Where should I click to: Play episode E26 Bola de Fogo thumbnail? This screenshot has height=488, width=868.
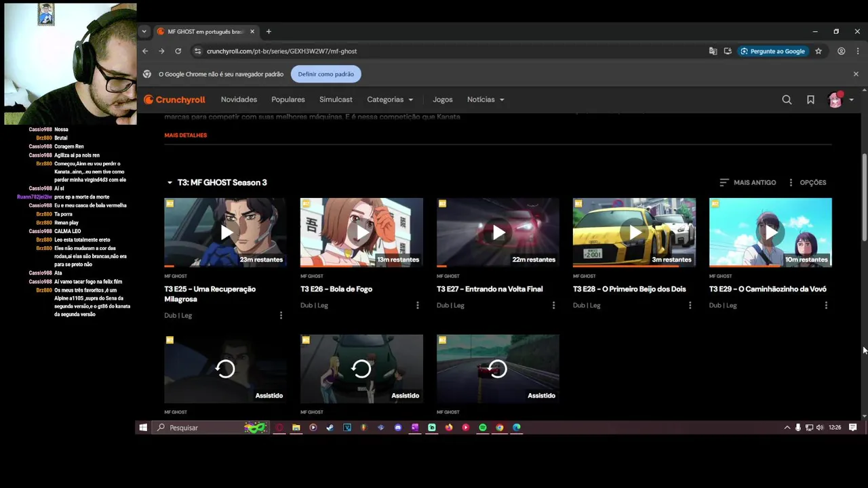tap(361, 232)
